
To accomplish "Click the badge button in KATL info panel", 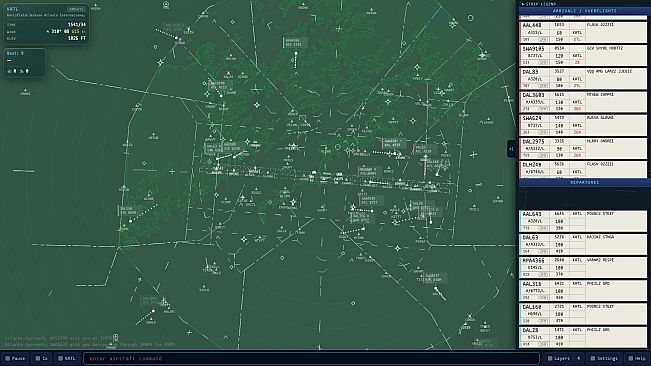I will tap(76, 9).
